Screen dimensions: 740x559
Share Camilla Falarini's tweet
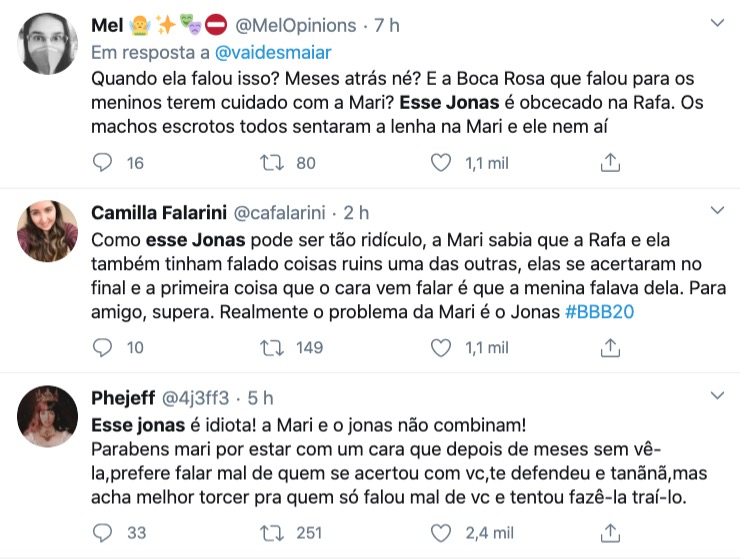point(610,347)
